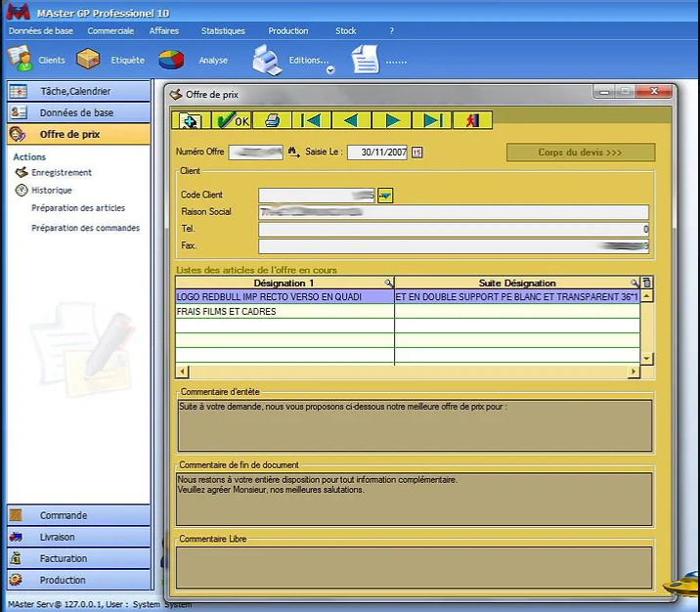
Task: Open the Commerciale menu
Action: [110, 31]
